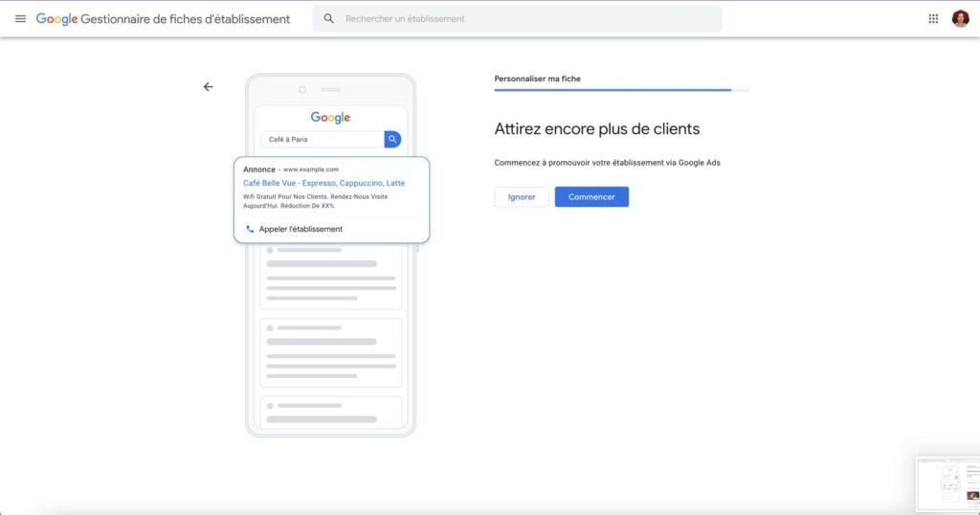
Task: Click the phone icon beside 'Appeler l'établissement'
Action: click(x=250, y=230)
